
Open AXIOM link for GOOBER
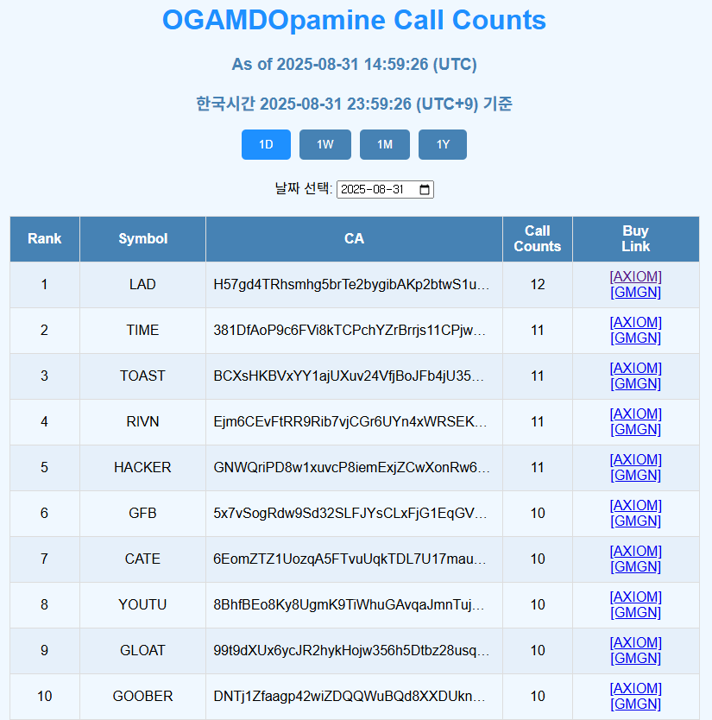(x=635, y=689)
